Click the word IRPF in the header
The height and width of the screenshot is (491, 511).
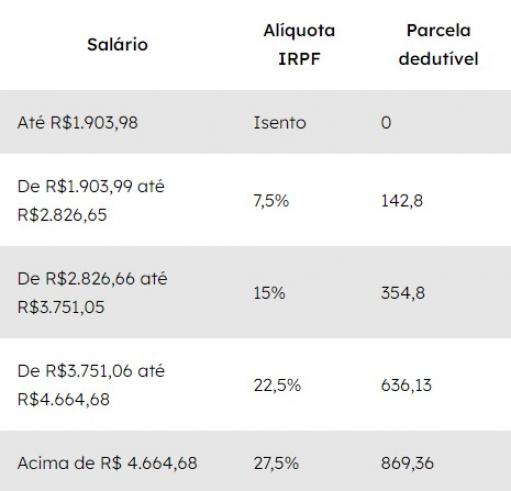point(299,59)
